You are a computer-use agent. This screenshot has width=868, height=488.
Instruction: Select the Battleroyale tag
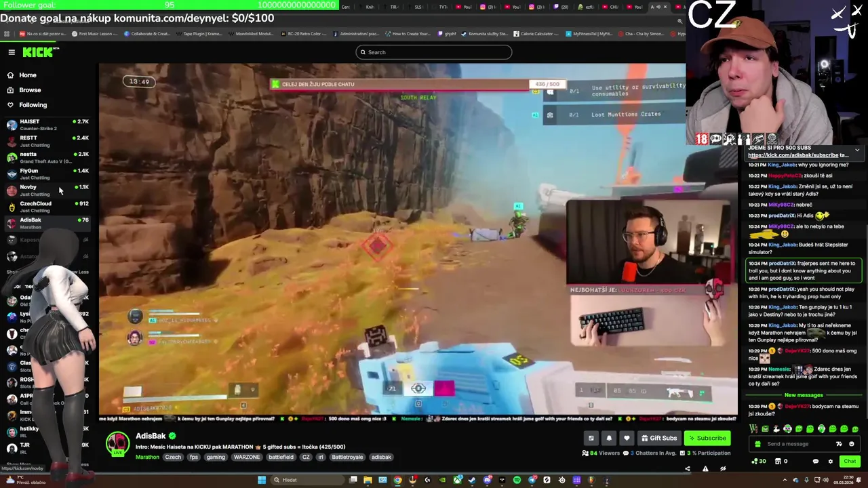347,457
